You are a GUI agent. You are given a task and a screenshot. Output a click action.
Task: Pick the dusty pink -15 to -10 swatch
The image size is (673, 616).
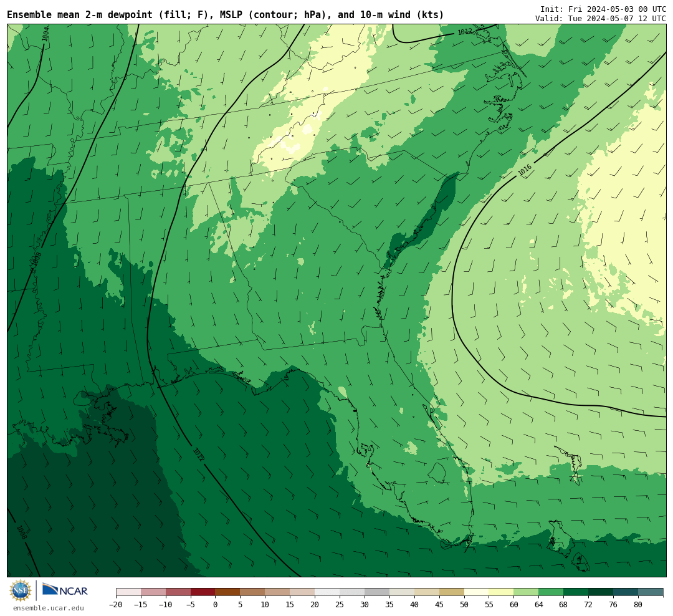coord(153,592)
